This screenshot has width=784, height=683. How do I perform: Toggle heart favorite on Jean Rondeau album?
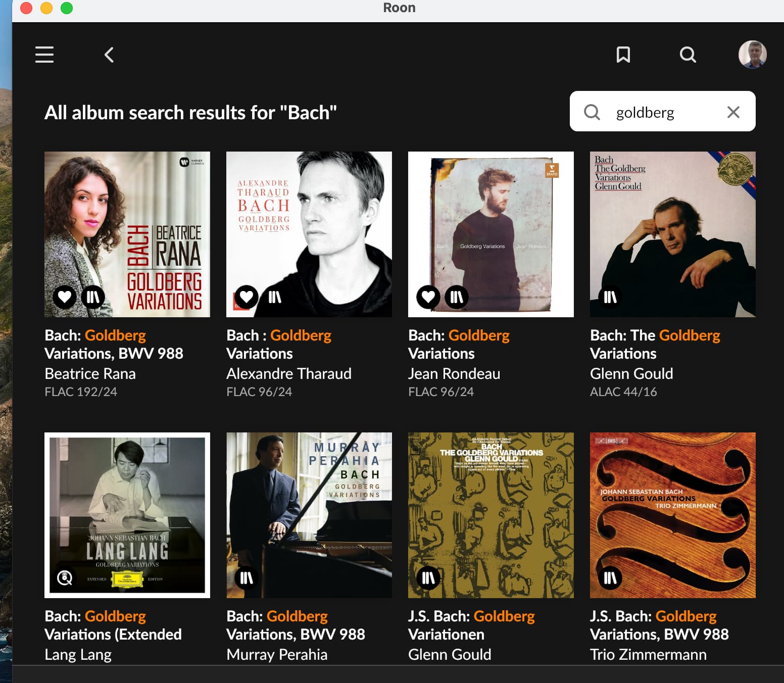tap(428, 297)
